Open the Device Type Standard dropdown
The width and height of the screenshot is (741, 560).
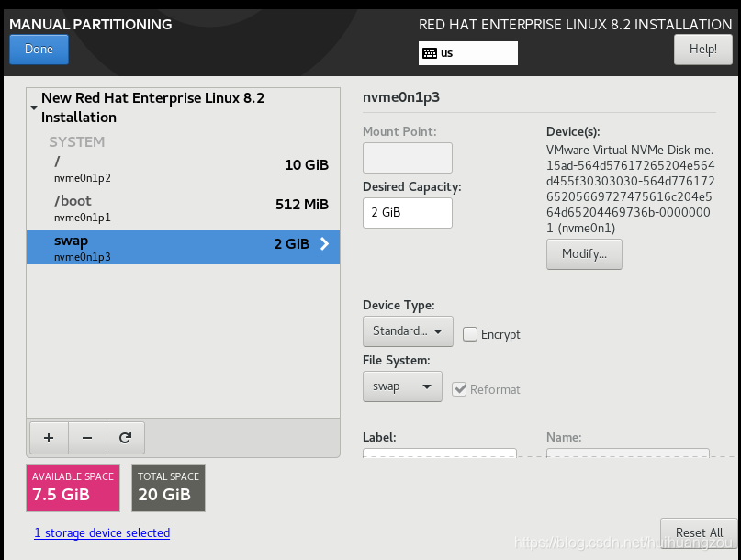[x=408, y=331]
